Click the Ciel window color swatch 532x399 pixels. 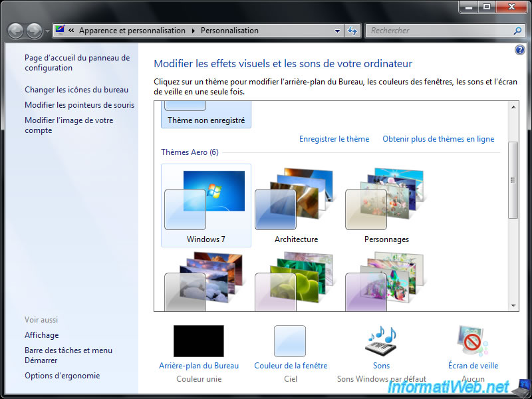tap(290, 341)
